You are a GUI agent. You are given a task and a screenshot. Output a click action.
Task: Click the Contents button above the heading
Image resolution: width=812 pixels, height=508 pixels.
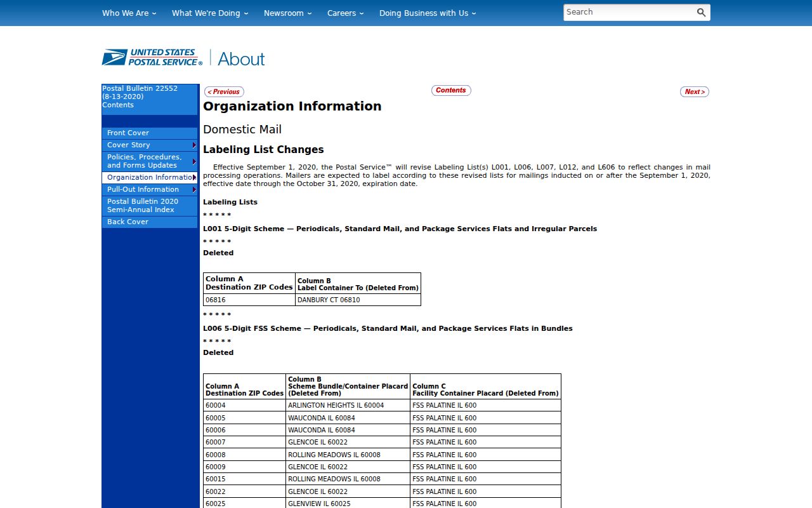click(x=451, y=90)
